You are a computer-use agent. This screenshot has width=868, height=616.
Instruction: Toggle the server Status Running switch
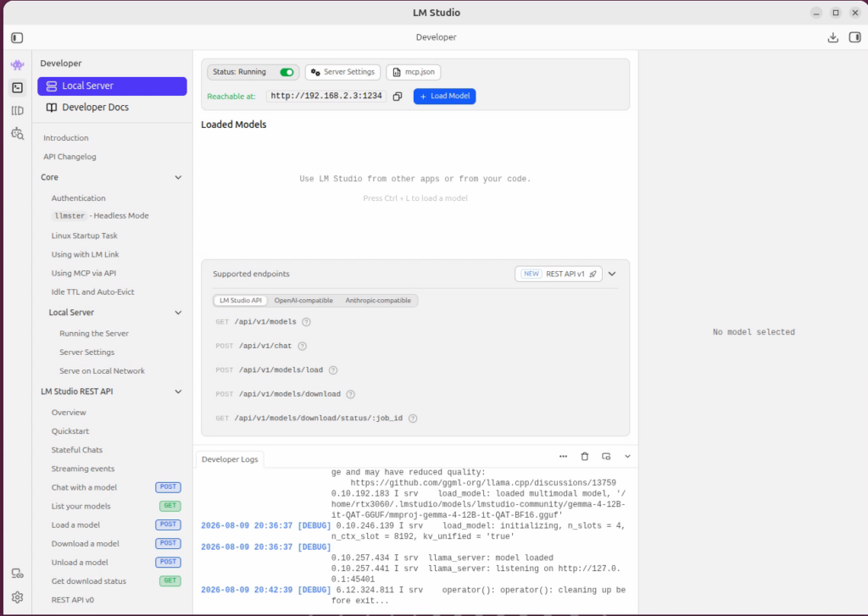pyautogui.click(x=287, y=73)
